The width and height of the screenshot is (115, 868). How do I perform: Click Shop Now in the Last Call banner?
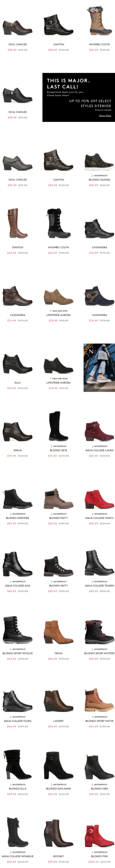tap(105, 116)
